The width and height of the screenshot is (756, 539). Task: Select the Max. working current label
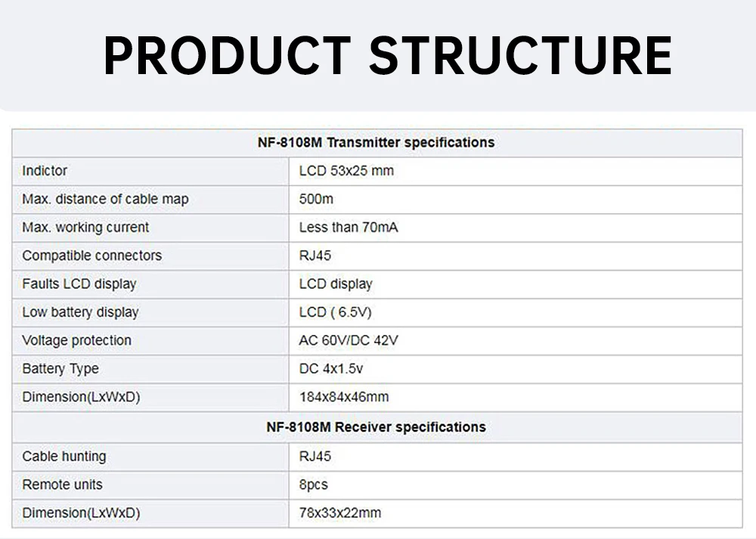coord(85,228)
